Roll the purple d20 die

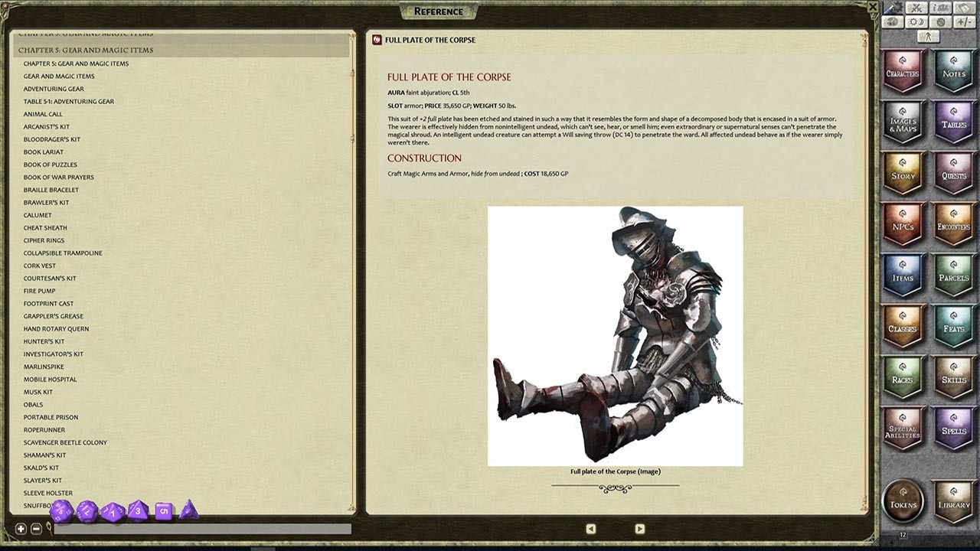coord(63,511)
